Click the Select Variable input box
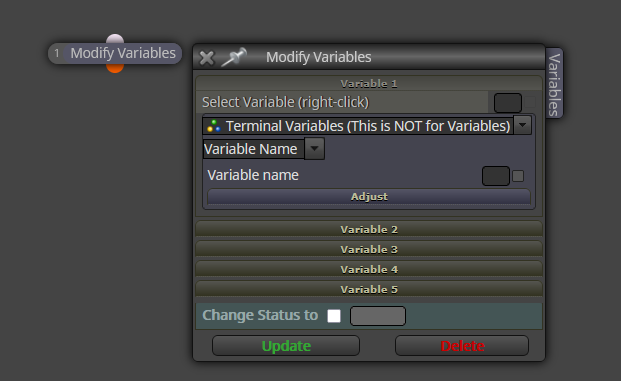This screenshot has height=381, width=621. [508, 103]
